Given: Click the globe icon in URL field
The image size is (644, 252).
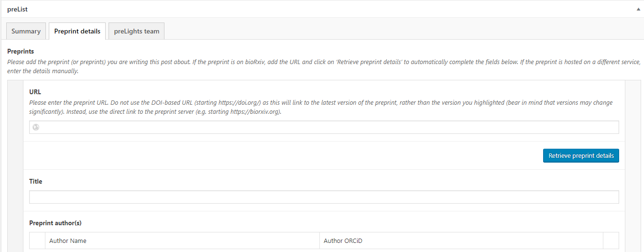Looking at the screenshot, I should [x=36, y=127].
